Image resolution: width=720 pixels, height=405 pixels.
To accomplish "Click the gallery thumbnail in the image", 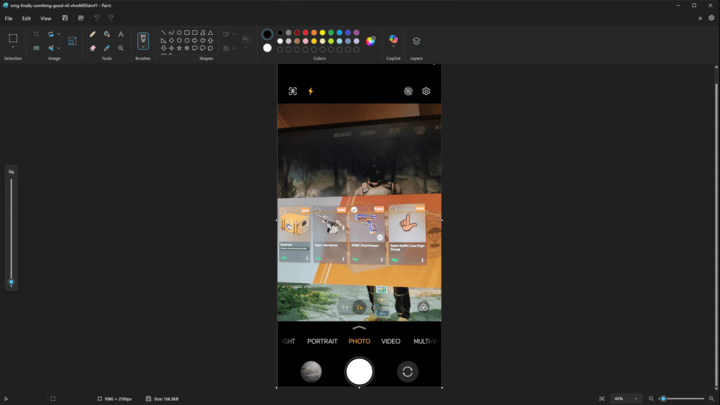I will pos(311,371).
